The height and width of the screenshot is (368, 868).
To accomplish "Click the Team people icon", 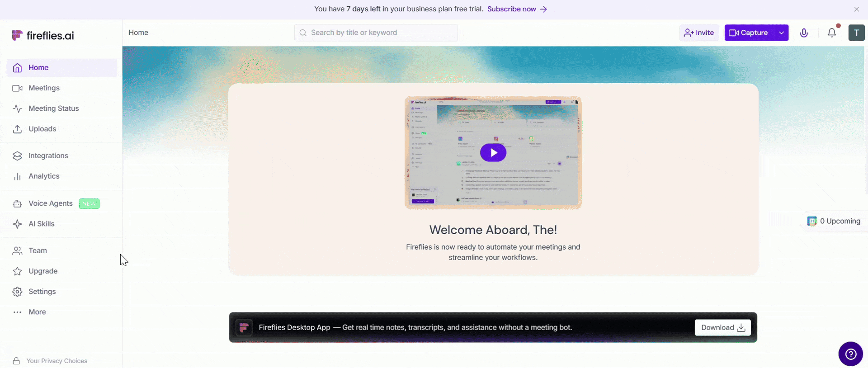I will (17, 251).
